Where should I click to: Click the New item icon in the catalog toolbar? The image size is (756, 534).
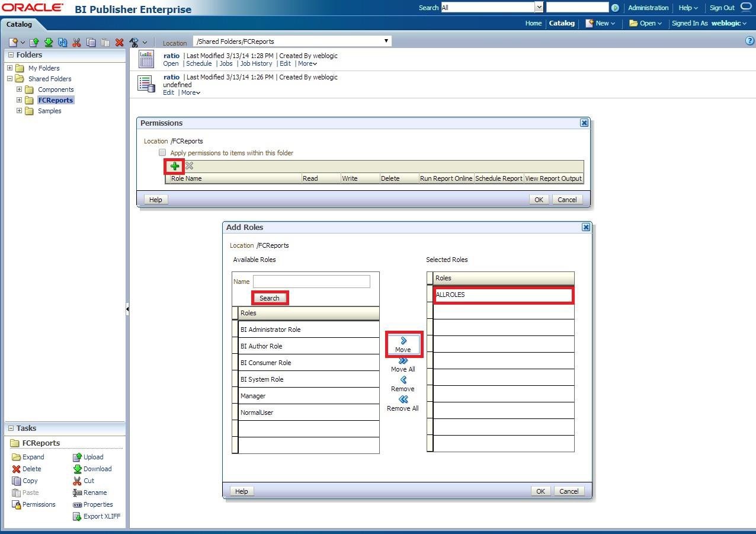click(14, 42)
